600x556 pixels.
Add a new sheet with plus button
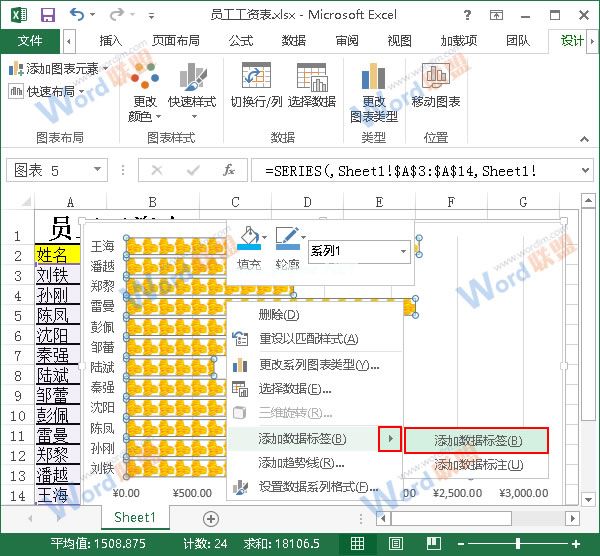(210, 518)
